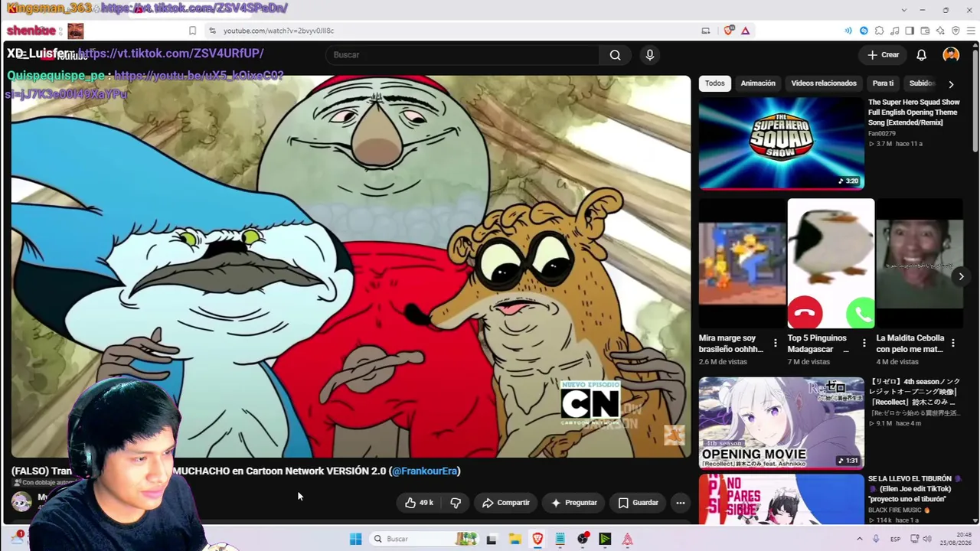Click the blue Shazam extension icon
Screen dimensions: 980x551
click(864, 31)
